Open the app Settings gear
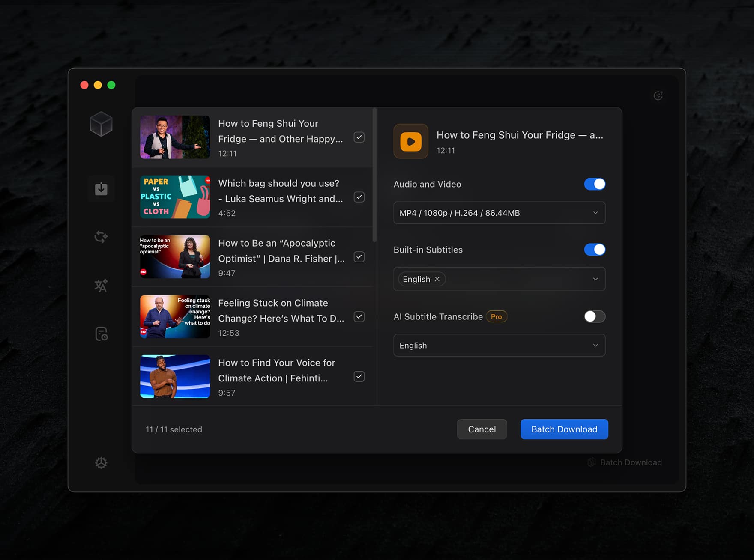The height and width of the screenshot is (560, 754). (101, 463)
